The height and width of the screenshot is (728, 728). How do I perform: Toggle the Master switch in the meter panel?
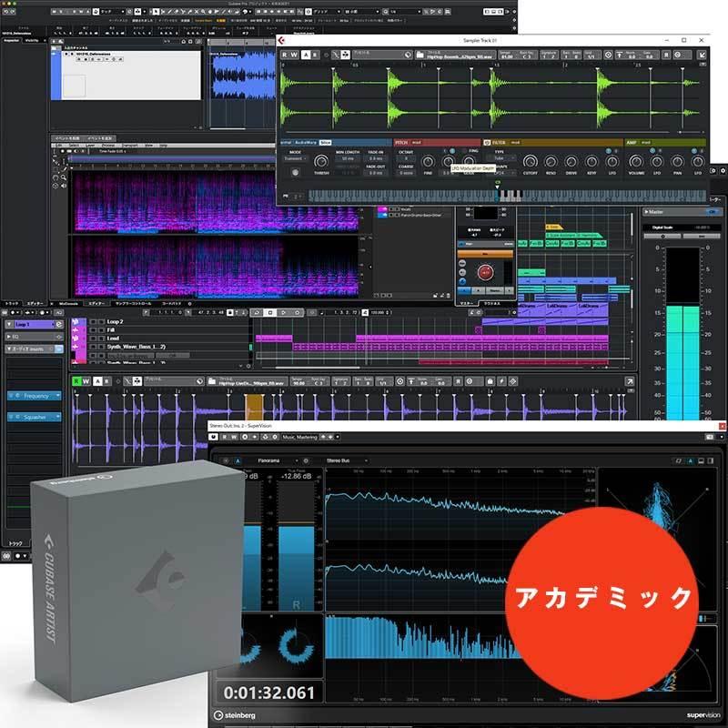pos(712,212)
